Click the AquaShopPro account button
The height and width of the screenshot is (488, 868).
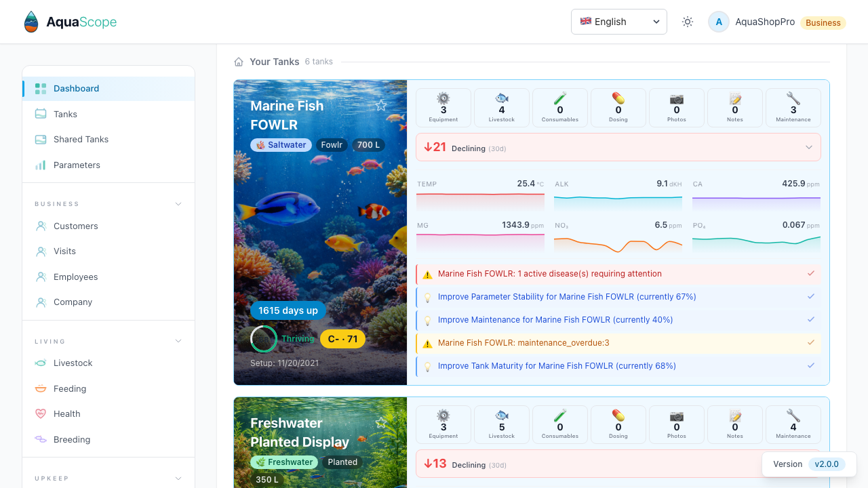[x=752, y=22]
